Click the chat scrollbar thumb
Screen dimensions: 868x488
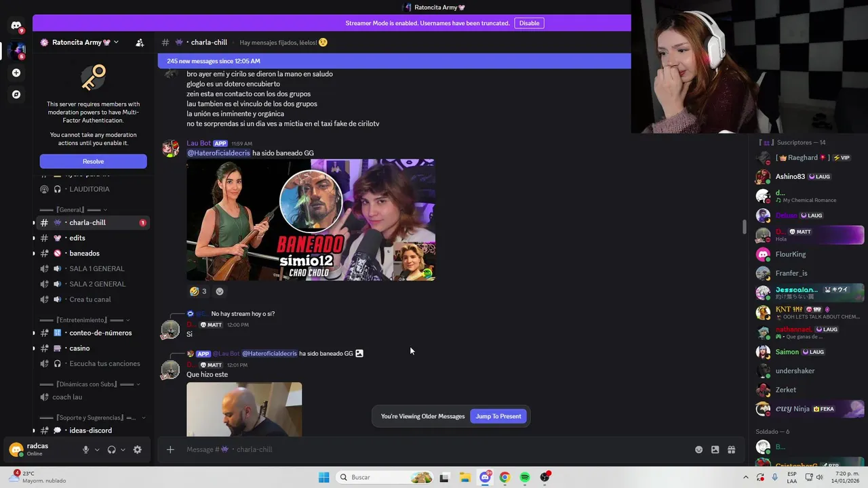tap(744, 226)
